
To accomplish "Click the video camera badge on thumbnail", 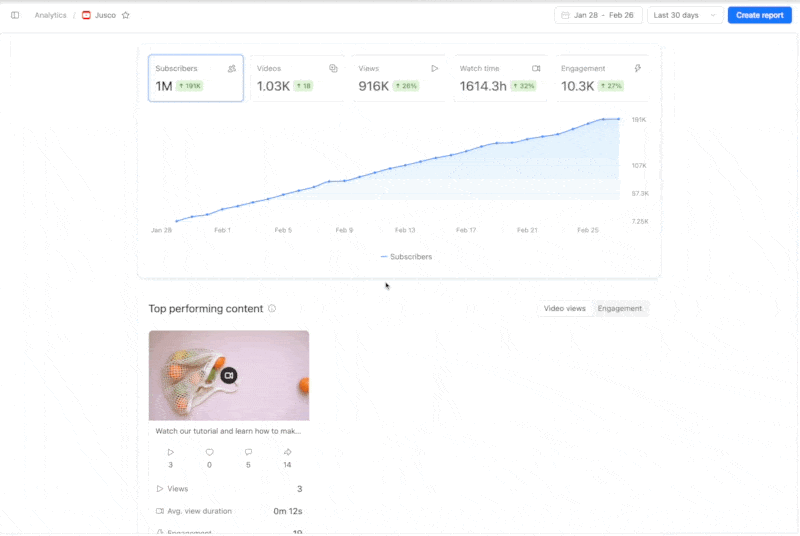I will pyautogui.click(x=229, y=375).
